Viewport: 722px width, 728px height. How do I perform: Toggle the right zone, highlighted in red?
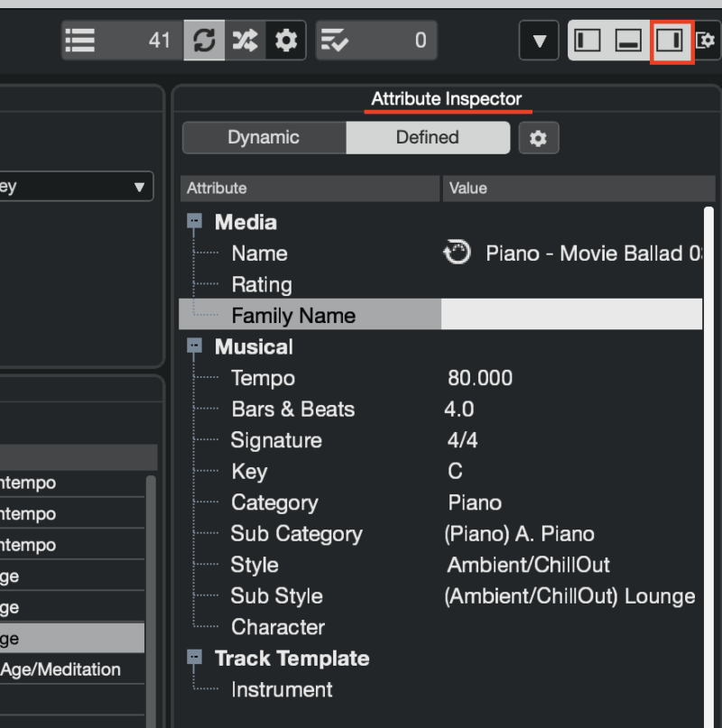tap(670, 41)
